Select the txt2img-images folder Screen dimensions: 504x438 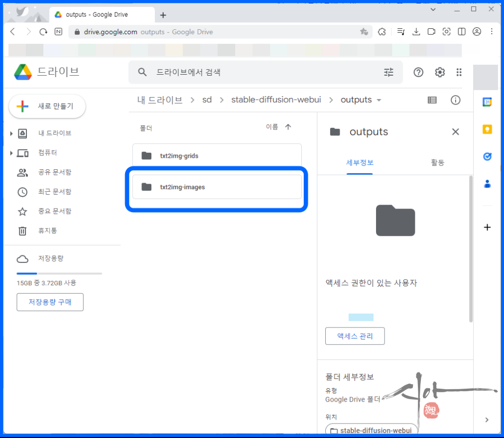click(x=217, y=187)
